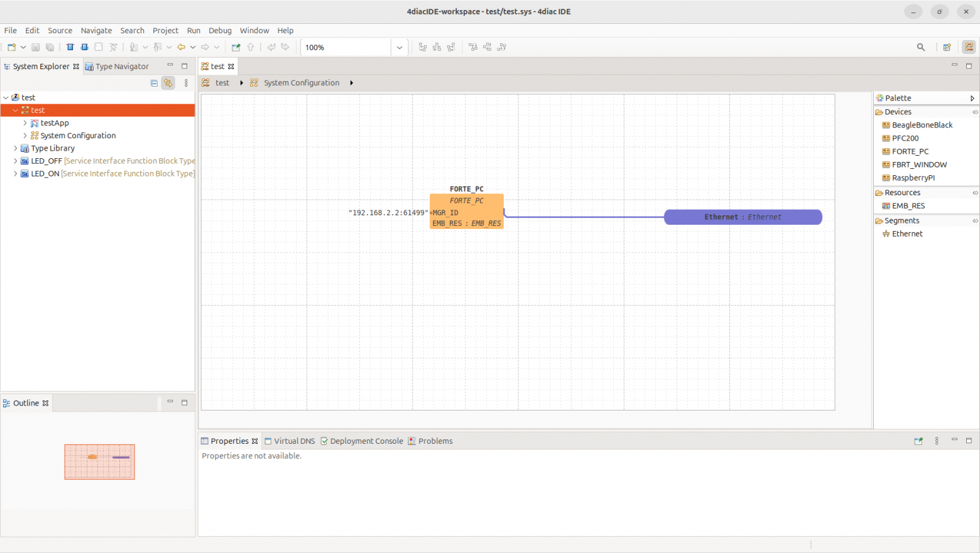Select PFC200 device in the palette
The width and height of the screenshot is (980, 553).
[900, 138]
